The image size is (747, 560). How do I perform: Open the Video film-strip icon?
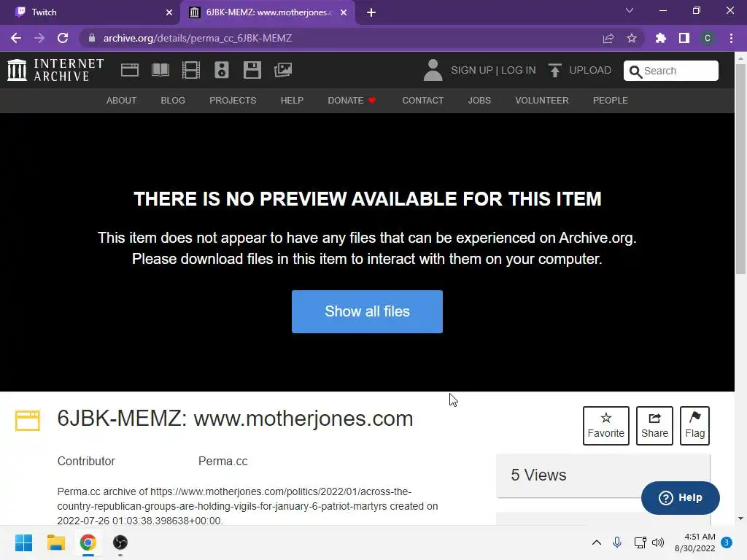coord(191,70)
